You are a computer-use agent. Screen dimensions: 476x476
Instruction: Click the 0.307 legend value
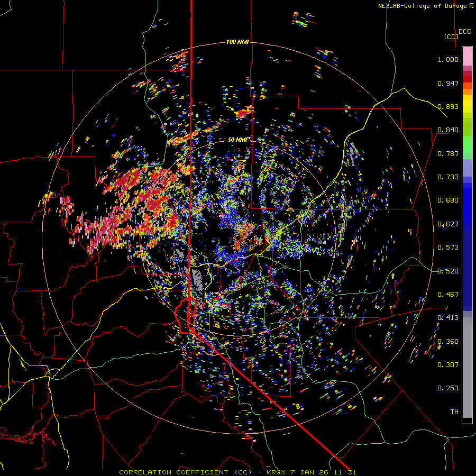[x=448, y=365]
